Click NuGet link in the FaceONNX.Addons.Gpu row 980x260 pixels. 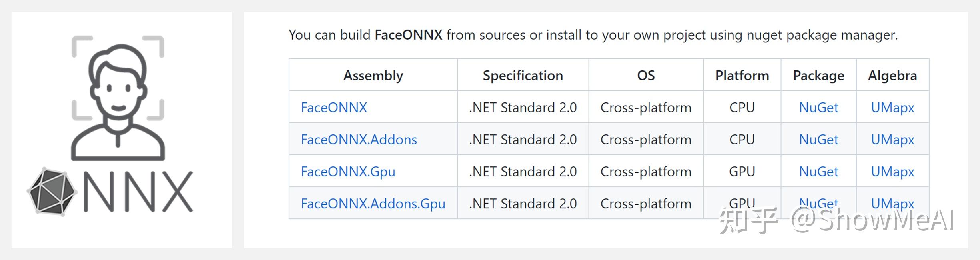[x=818, y=203]
